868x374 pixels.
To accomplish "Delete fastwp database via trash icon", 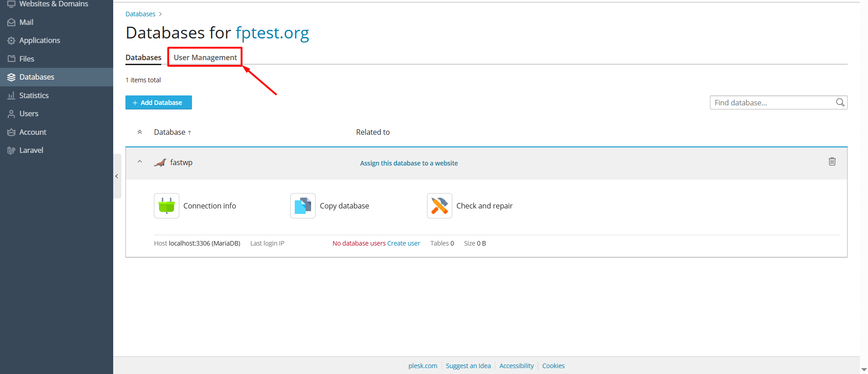I will point(832,162).
